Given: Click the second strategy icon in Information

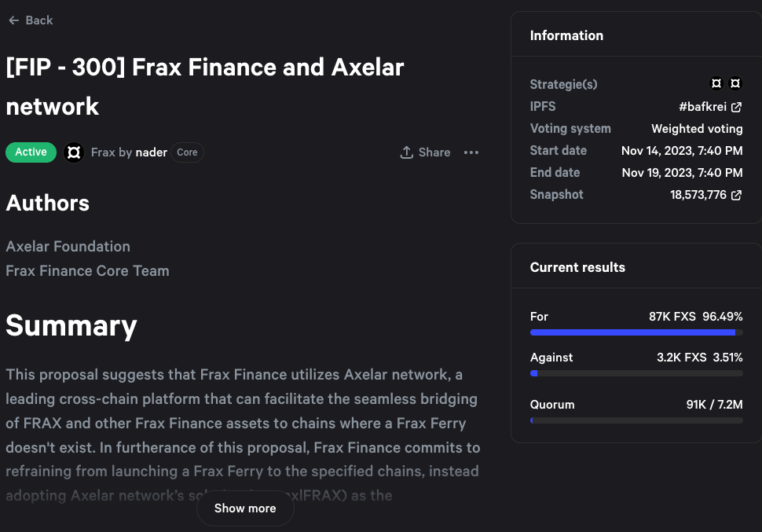Looking at the screenshot, I should click(735, 83).
